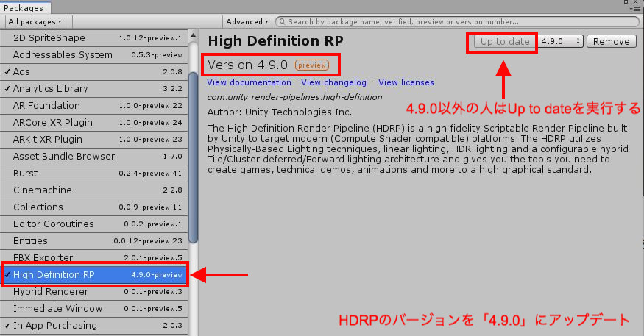Click the package ID com.unity.render-pipelines.high-definition
644x336 pixels.
point(294,97)
